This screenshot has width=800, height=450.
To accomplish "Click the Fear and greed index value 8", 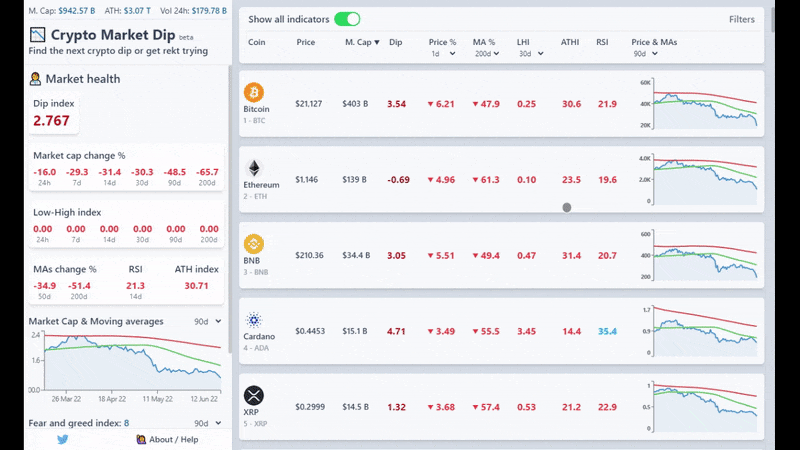I will (x=127, y=423).
